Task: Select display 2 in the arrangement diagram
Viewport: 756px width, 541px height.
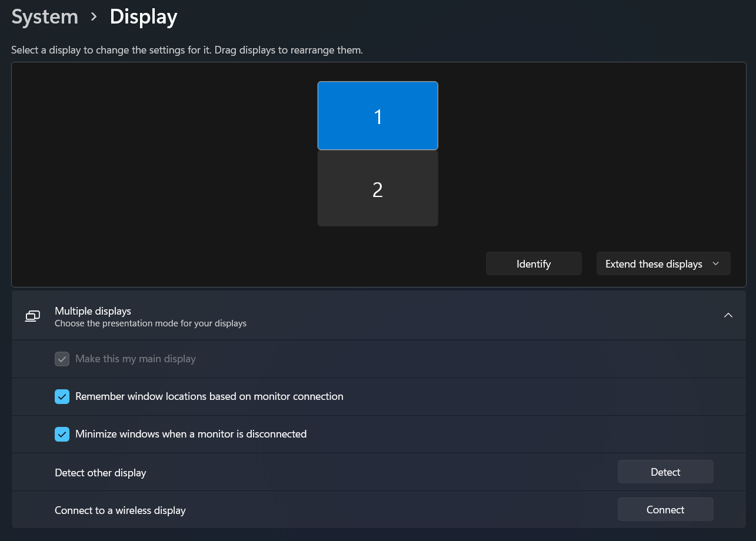Action: [x=377, y=188]
